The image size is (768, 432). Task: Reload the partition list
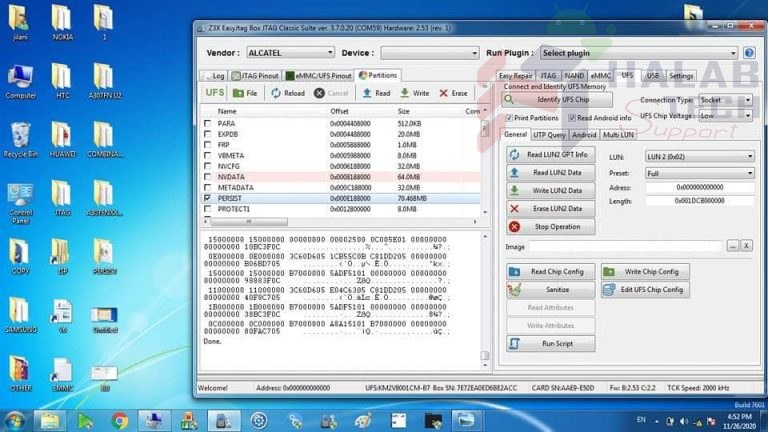point(288,93)
